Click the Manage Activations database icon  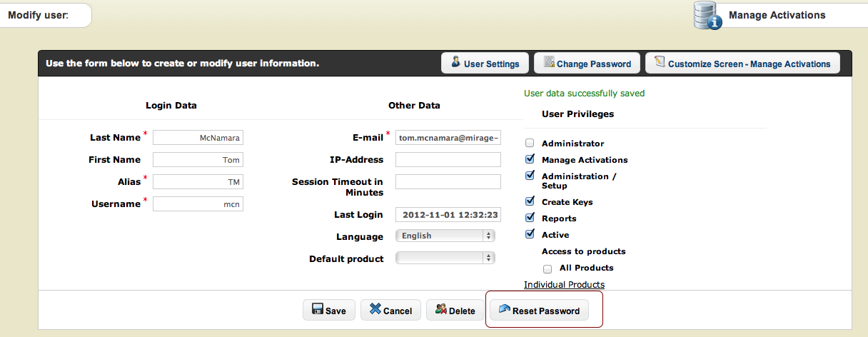coord(707,16)
